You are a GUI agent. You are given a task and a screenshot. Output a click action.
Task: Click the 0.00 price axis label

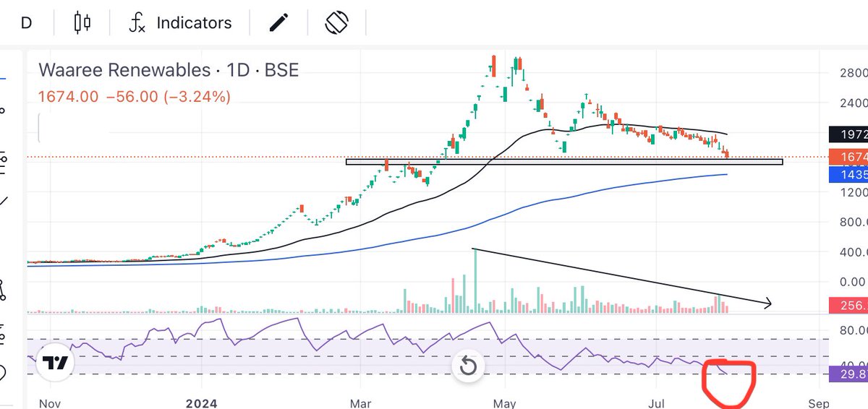[x=851, y=281]
